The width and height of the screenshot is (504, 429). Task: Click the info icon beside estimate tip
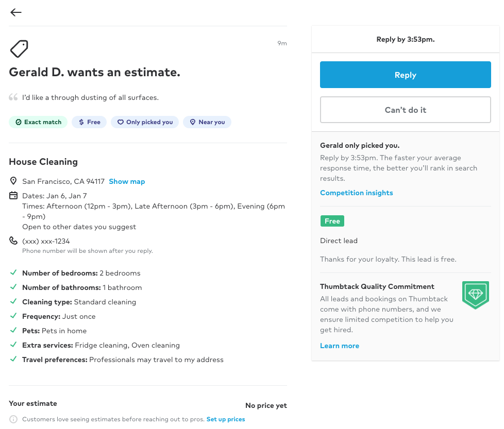point(13,419)
